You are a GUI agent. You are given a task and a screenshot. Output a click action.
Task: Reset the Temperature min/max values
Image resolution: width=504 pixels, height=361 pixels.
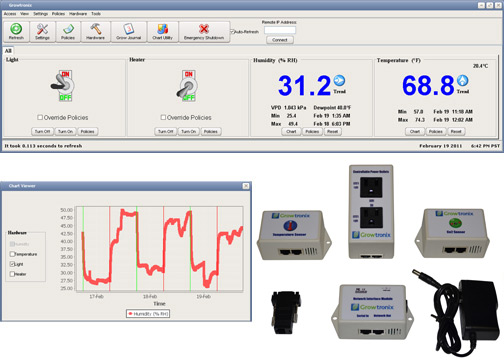(x=456, y=131)
